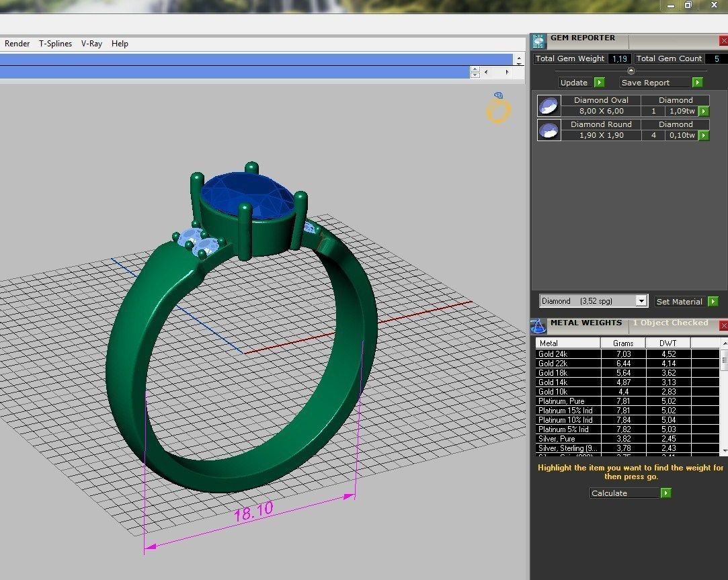Minimize the application window
Image resolution: width=728 pixels, height=580 pixels.
point(670,5)
